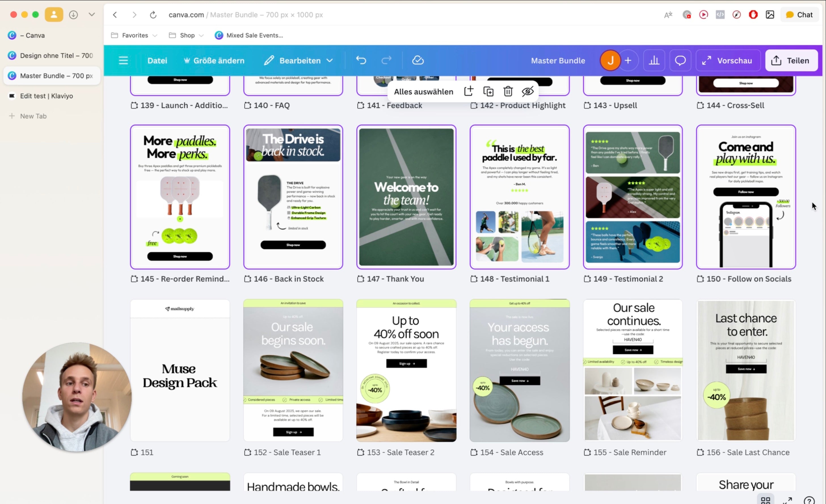
Task: Click the Master Bundle design title
Action: (558, 61)
